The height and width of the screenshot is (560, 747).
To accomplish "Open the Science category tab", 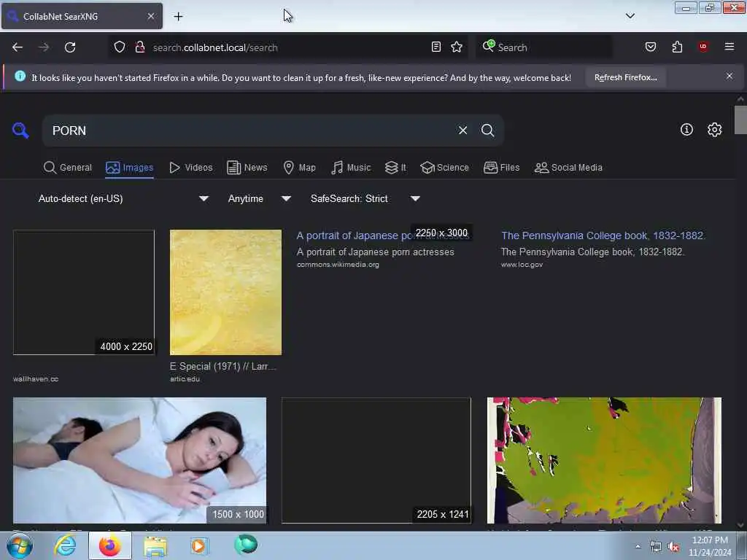I will click(x=445, y=168).
